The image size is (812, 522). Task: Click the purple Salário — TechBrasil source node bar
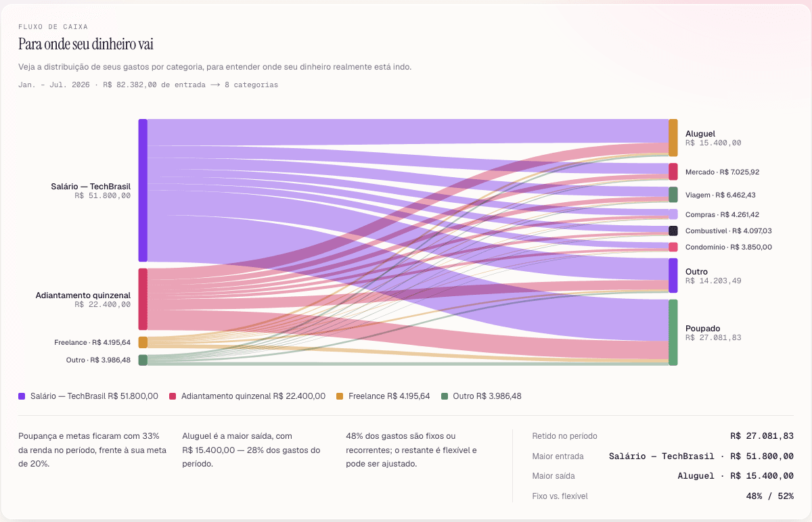[x=143, y=190]
